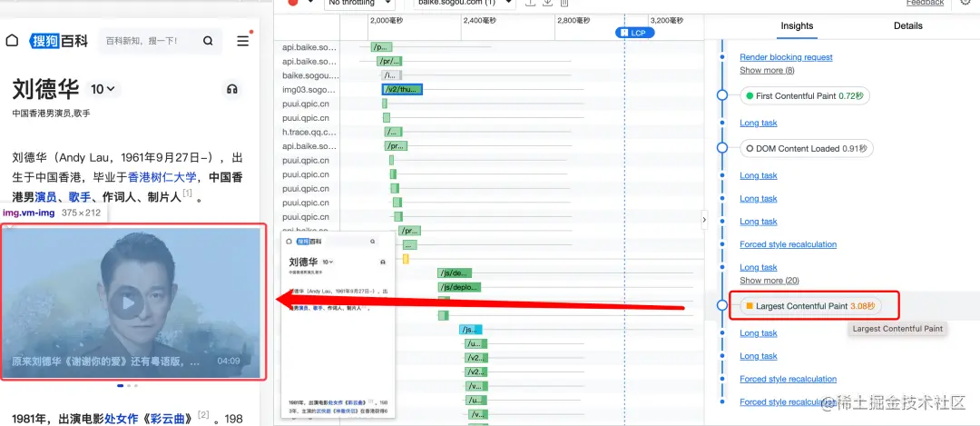This screenshot has height=426, width=980.
Task: Expand Show more (8)
Action: click(767, 70)
